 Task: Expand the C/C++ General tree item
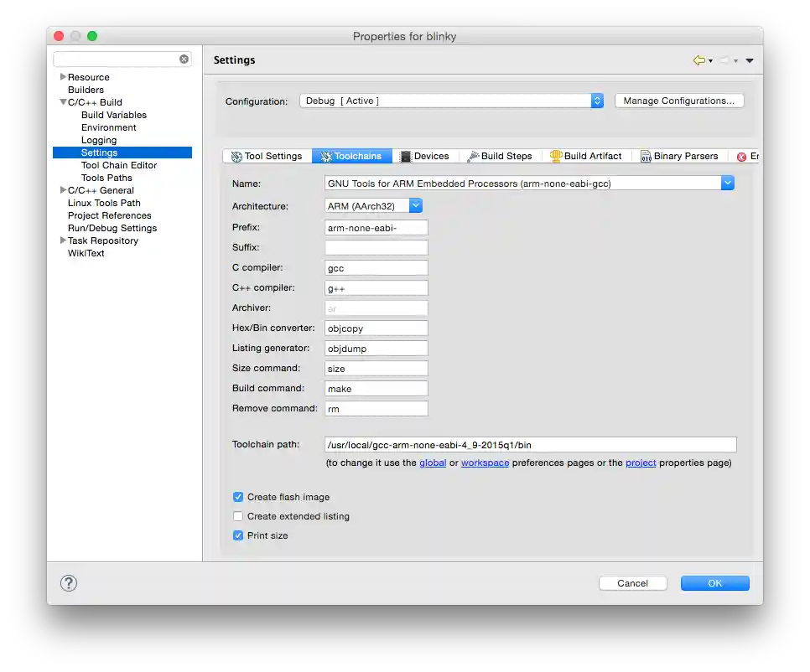[62, 190]
